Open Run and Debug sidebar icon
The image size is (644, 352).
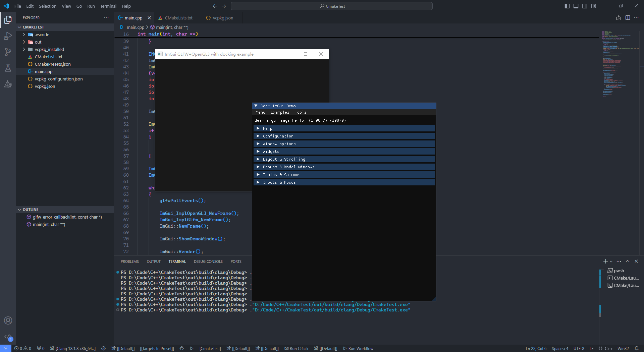tap(8, 36)
